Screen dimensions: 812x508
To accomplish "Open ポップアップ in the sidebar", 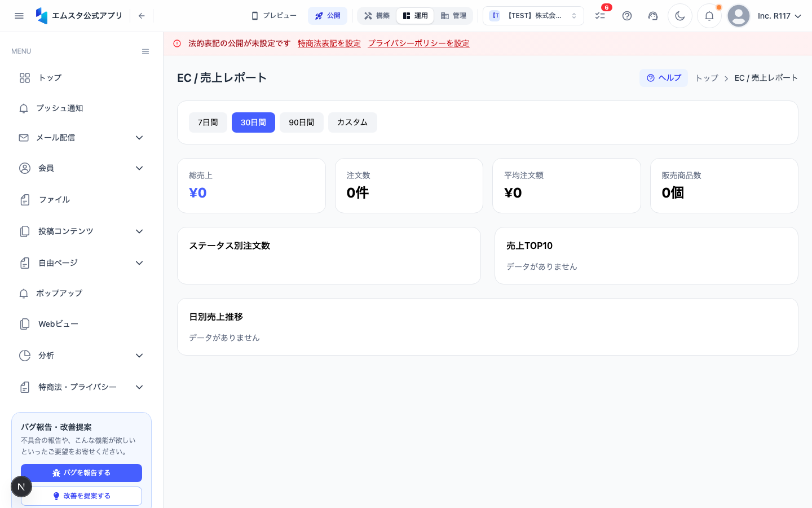I will click(81, 294).
